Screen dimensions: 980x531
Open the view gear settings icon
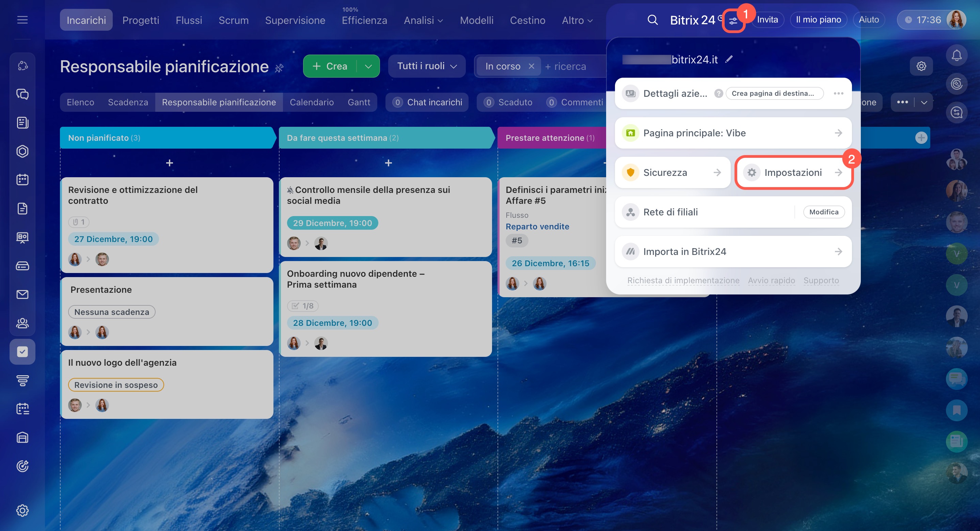(921, 66)
